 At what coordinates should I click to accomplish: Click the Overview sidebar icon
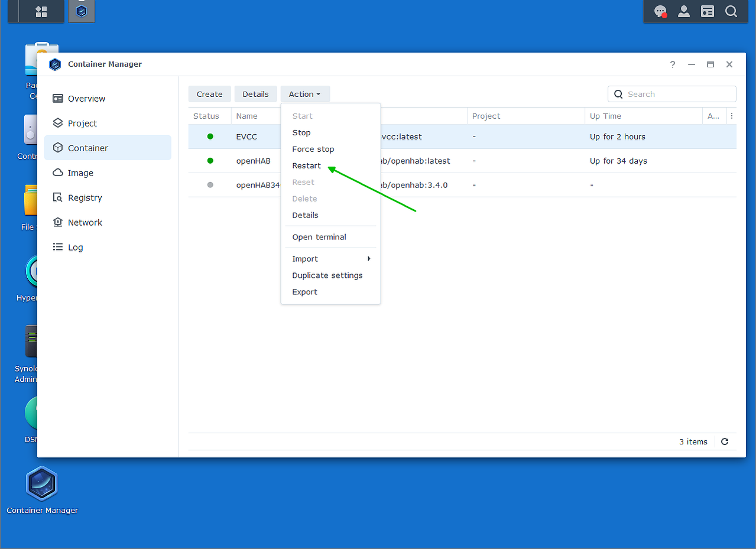(x=58, y=98)
